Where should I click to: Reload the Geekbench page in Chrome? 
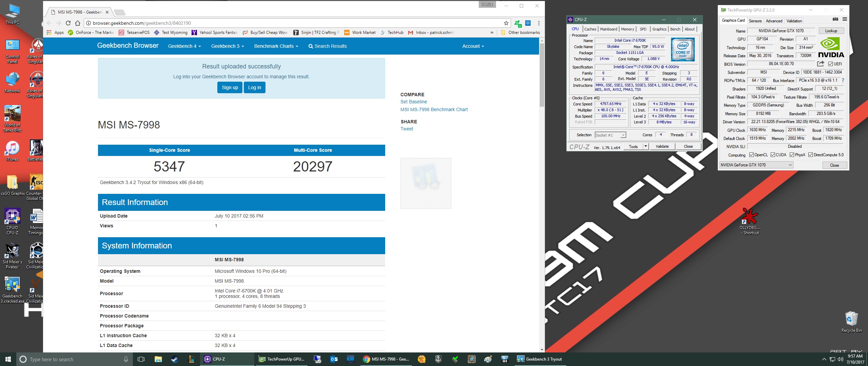(x=68, y=23)
